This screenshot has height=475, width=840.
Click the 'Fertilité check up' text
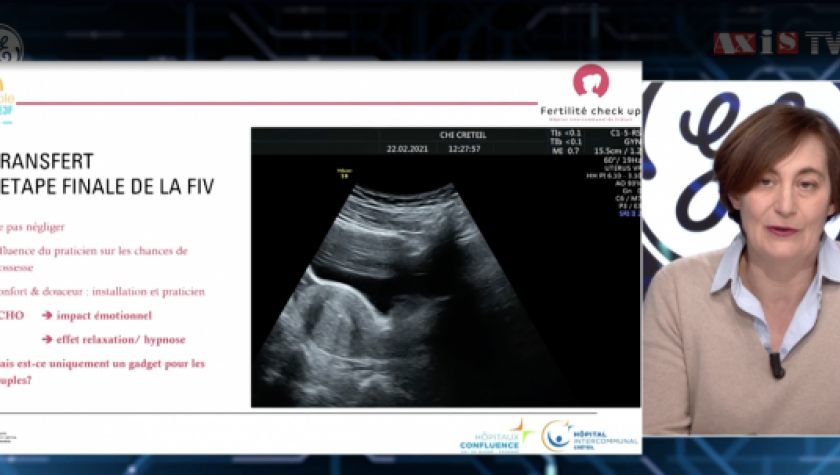coord(590,111)
